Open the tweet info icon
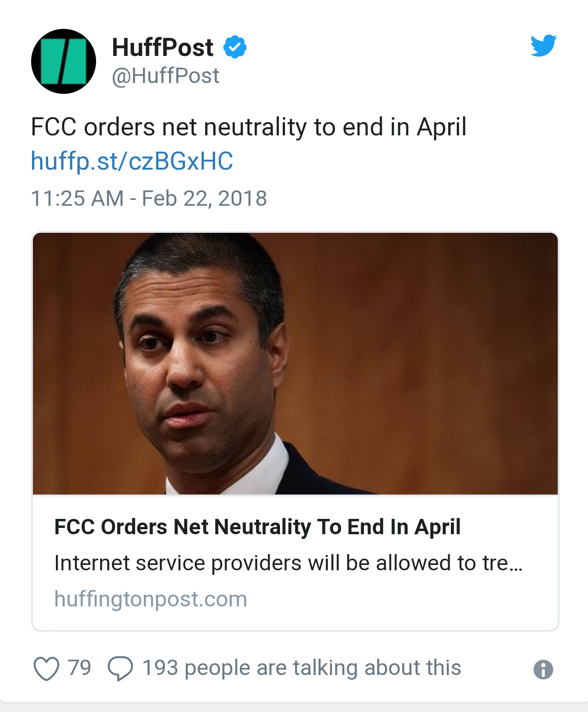The width and height of the screenshot is (588, 712). click(x=543, y=669)
